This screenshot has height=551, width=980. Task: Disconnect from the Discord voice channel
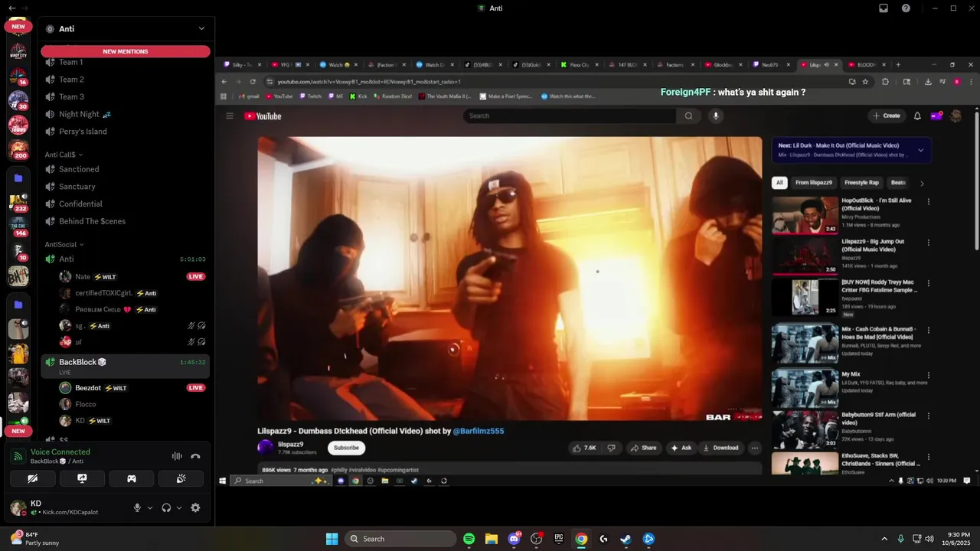tap(195, 456)
